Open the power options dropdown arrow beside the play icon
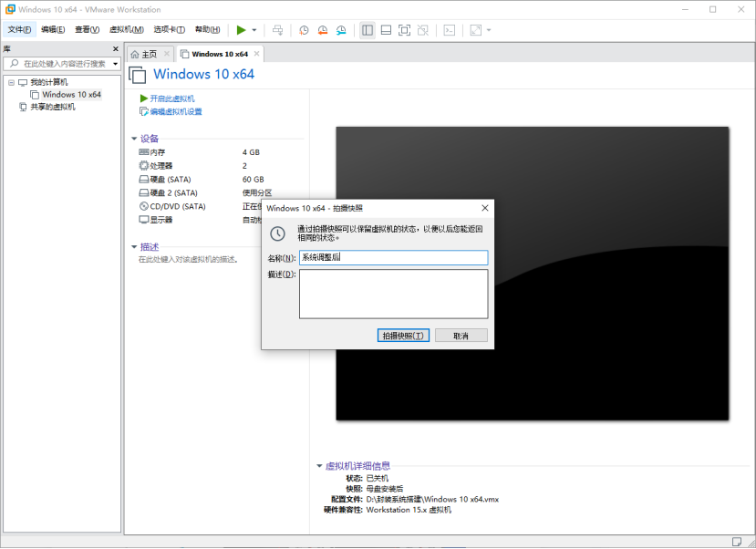 point(254,30)
